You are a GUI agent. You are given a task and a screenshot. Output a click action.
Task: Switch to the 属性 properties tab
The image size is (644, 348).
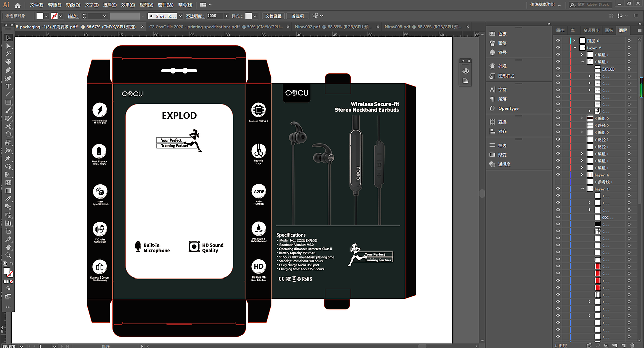pyautogui.click(x=560, y=31)
